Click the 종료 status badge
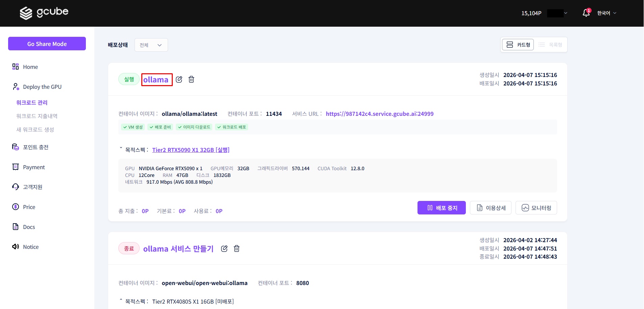This screenshot has height=309, width=644. (x=129, y=249)
